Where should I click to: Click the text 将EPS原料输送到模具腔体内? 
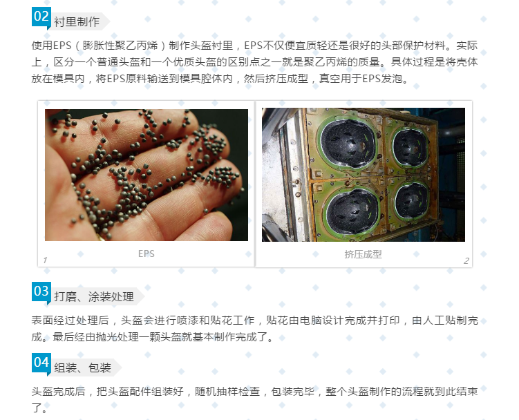pos(164,79)
